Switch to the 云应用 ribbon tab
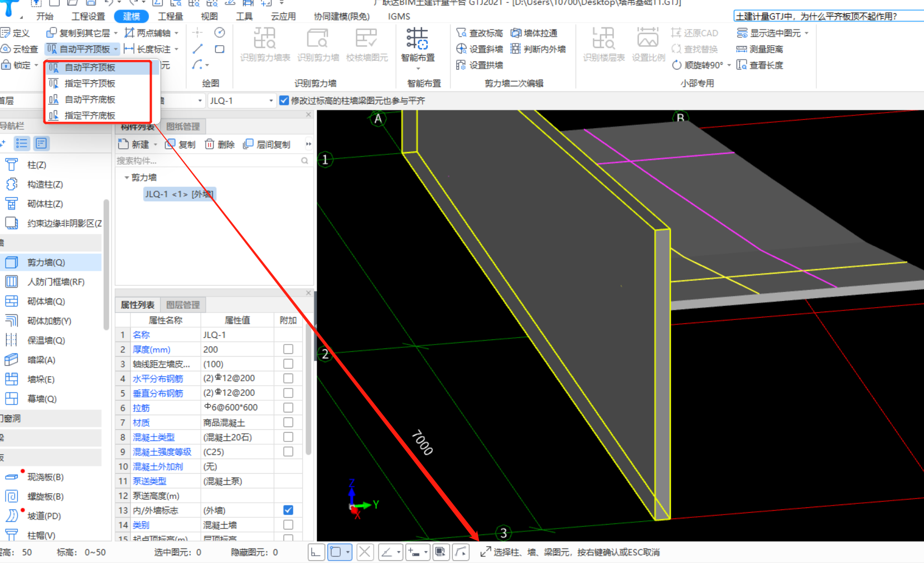The height and width of the screenshot is (563, 924). tap(283, 16)
